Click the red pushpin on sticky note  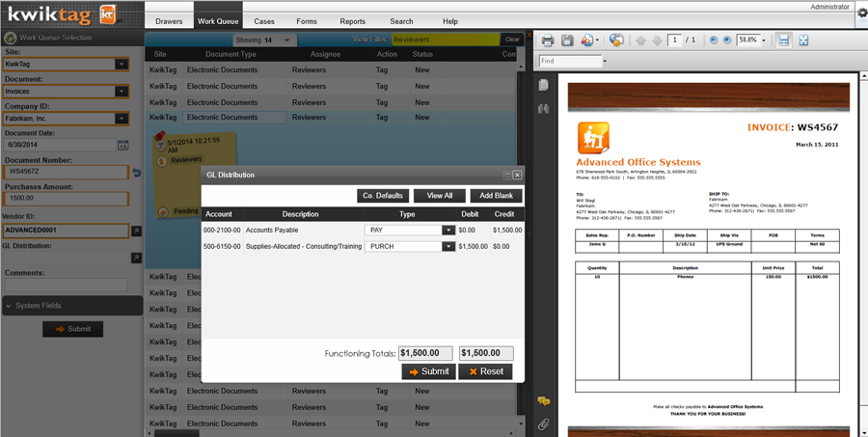(160, 135)
